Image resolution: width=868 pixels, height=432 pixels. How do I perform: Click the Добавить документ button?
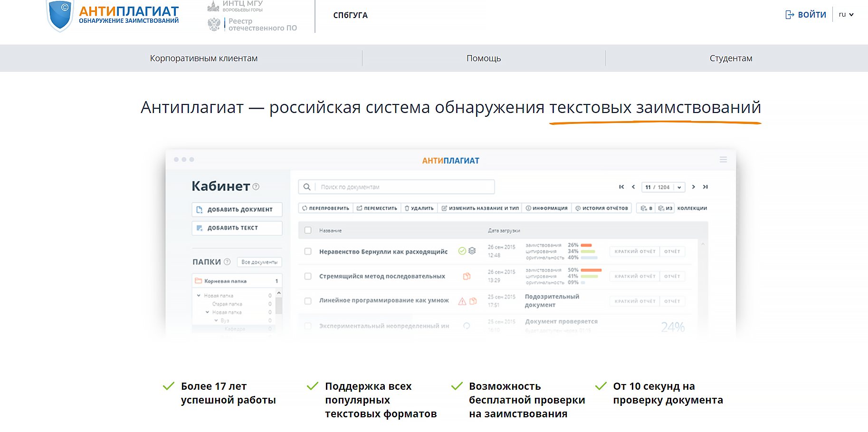point(237,209)
